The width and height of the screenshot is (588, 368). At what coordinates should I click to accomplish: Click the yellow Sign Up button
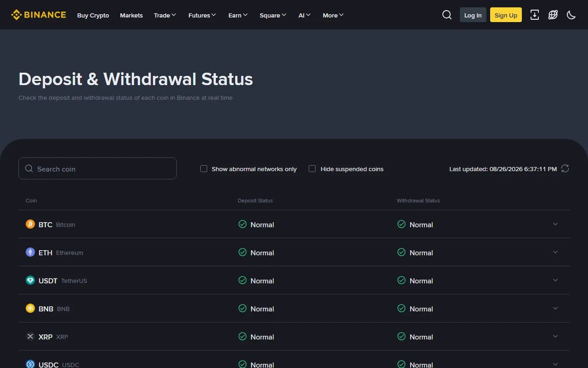tap(506, 15)
